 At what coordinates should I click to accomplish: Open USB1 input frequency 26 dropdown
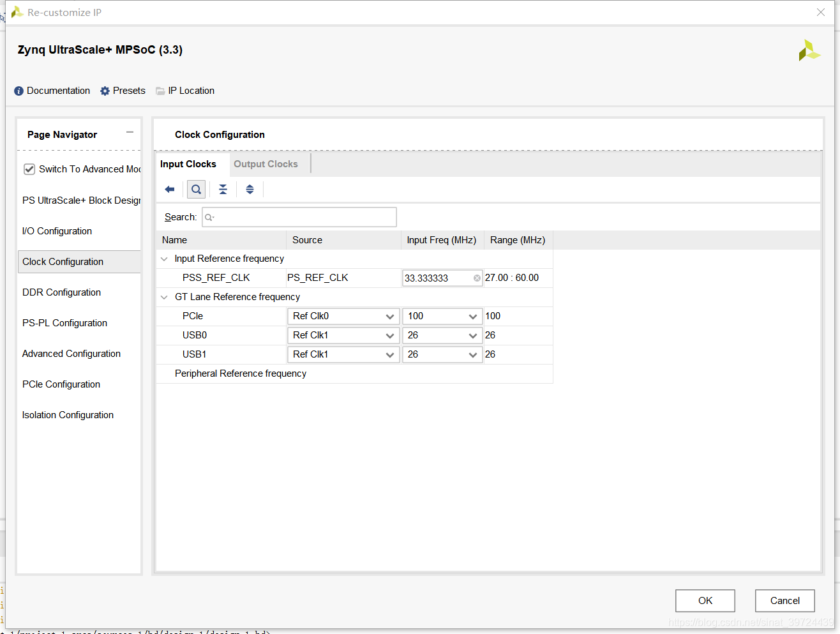click(x=442, y=354)
